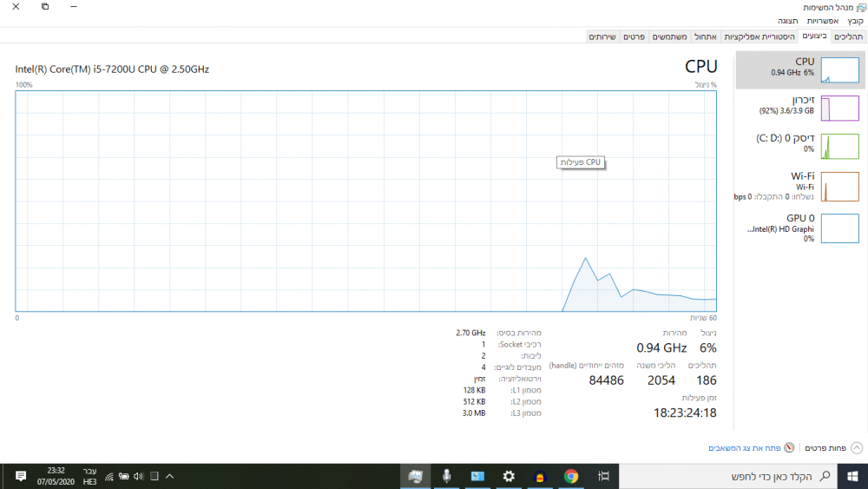
Task: Click the tray icon beside the chevron
Action: tap(155, 476)
